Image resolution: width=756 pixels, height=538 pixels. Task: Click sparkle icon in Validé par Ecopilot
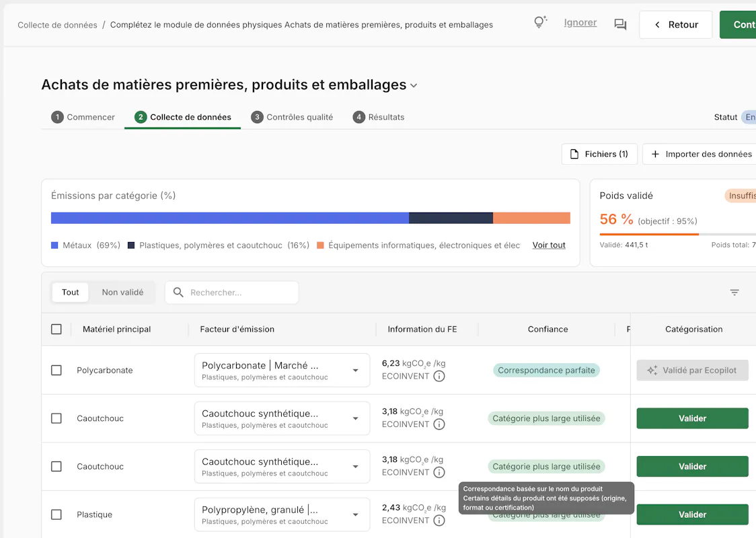pos(652,371)
